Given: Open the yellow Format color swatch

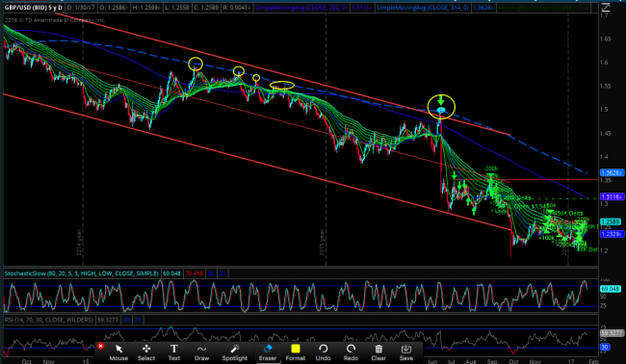Looking at the screenshot, I should (296, 352).
